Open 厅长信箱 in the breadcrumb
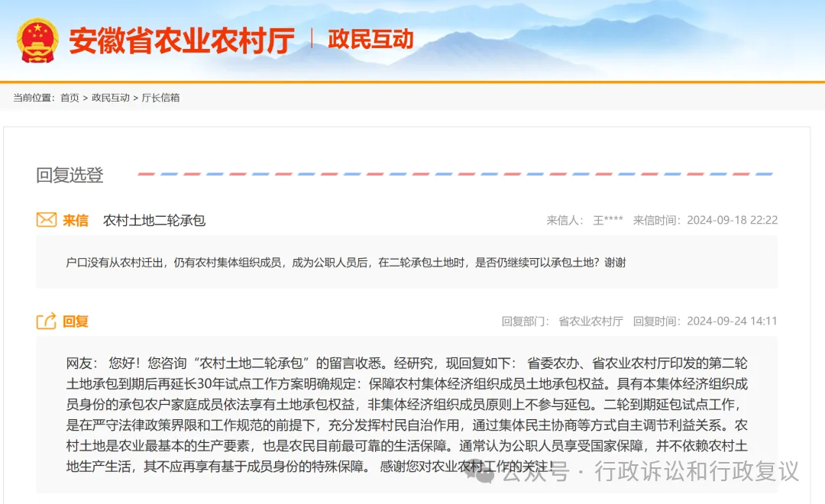825x504 pixels. pyautogui.click(x=160, y=98)
